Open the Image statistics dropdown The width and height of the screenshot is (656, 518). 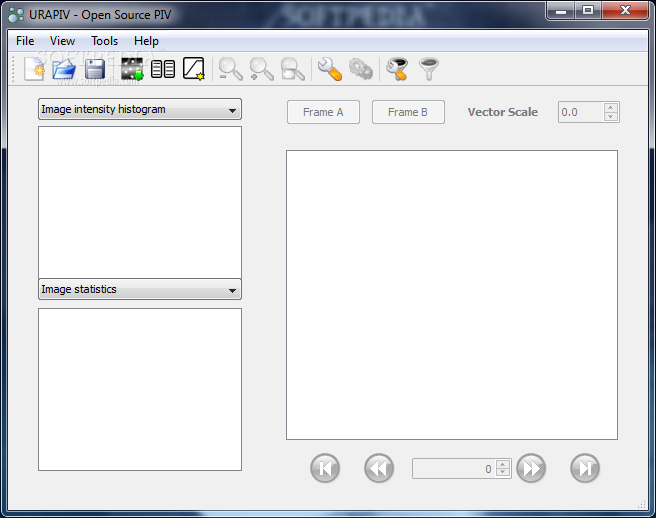click(x=140, y=290)
